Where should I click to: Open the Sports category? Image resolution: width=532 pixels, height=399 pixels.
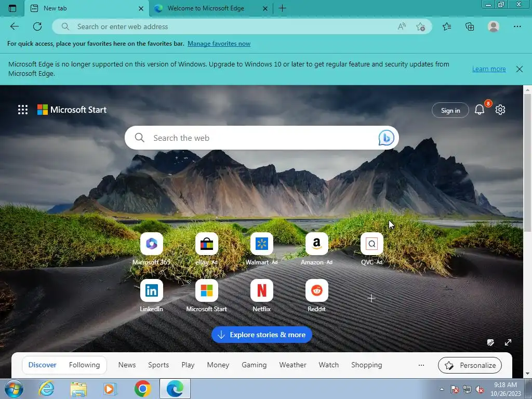coord(158,365)
